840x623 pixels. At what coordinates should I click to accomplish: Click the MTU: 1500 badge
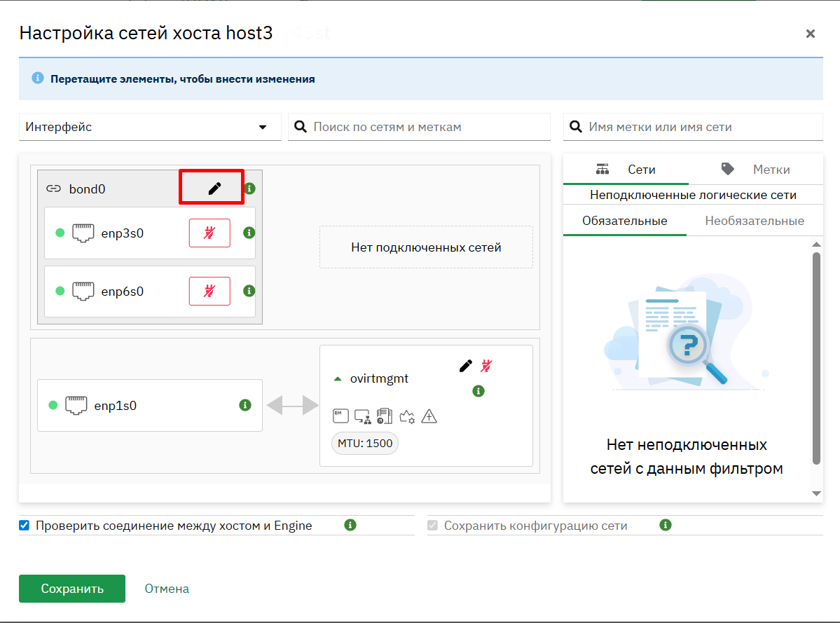[365, 444]
